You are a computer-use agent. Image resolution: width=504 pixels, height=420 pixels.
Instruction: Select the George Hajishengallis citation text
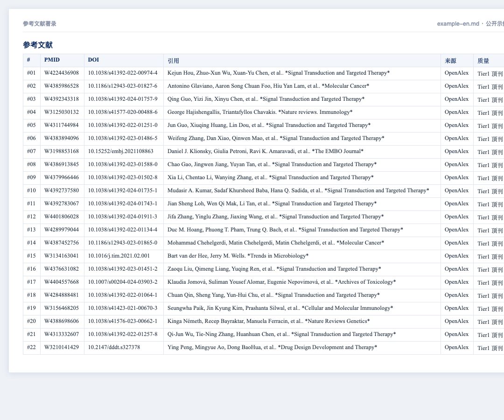tap(260, 112)
